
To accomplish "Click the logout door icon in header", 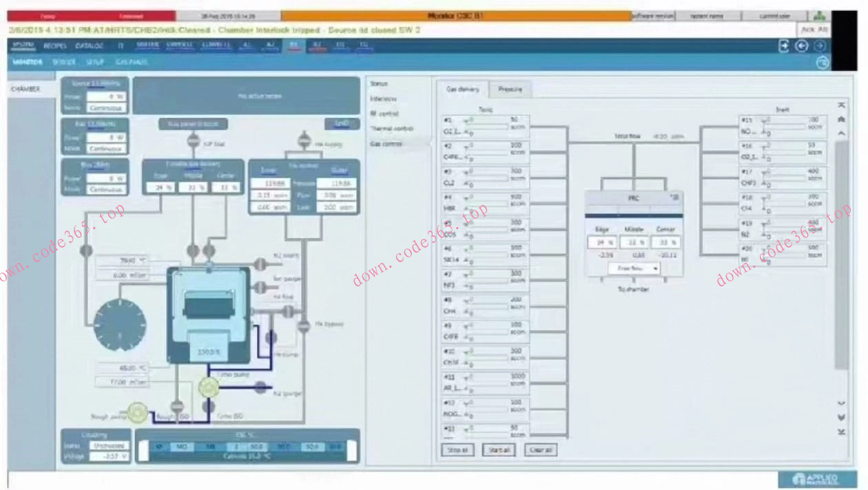I will 784,46.
